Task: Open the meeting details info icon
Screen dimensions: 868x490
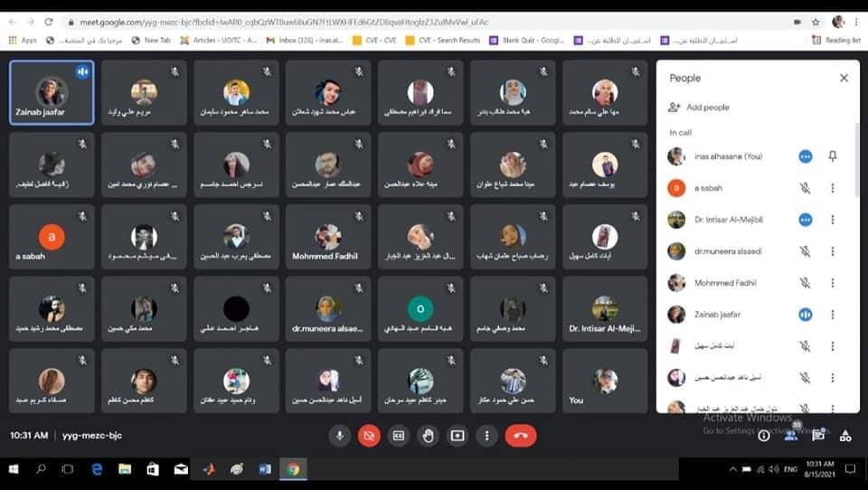Action: (764, 436)
